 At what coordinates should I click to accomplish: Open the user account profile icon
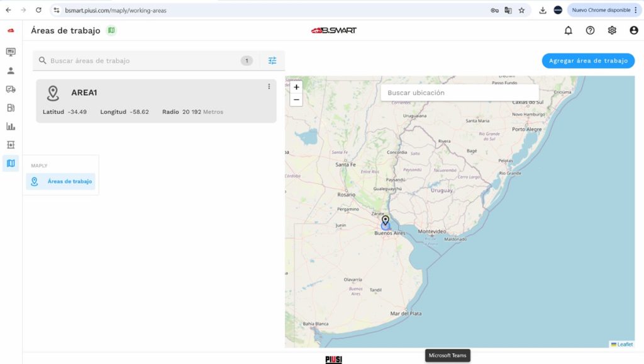(633, 30)
